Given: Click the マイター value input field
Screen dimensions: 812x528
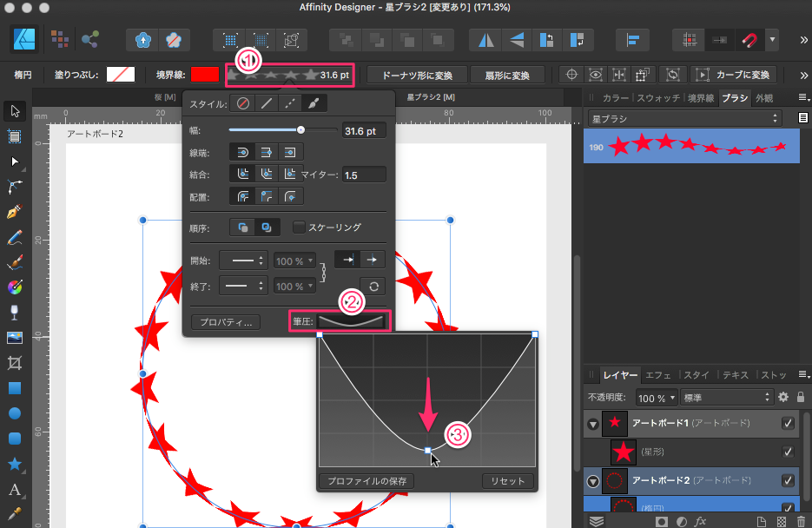Looking at the screenshot, I should (x=364, y=175).
